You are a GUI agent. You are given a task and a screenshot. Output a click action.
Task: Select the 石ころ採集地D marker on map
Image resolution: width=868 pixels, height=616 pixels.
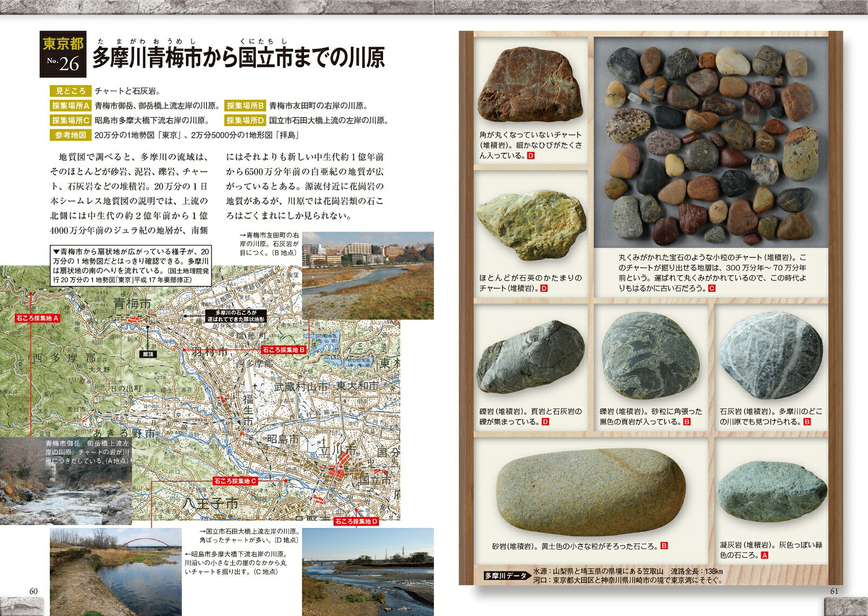coord(356,522)
